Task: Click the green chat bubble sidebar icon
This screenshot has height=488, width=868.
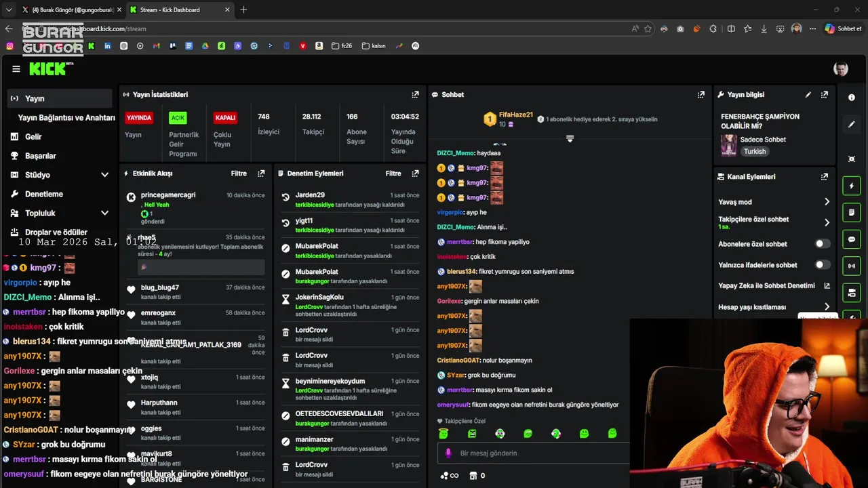Action: pyautogui.click(x=852, y=239)
